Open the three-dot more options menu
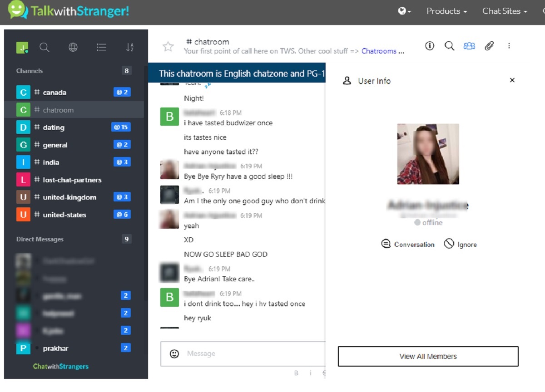The width and height of the screenshot is (545, 392). click(509, 46)
